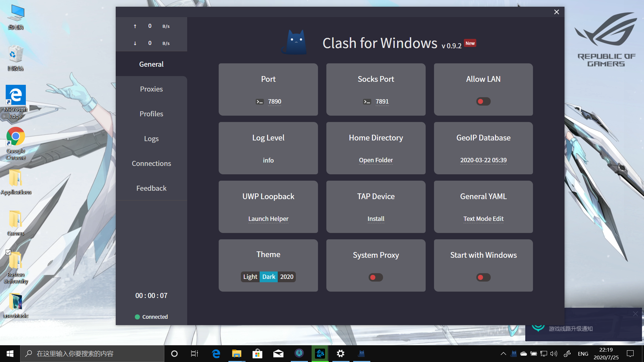
Task: Click the download speed readout
Action: (151, 43)
